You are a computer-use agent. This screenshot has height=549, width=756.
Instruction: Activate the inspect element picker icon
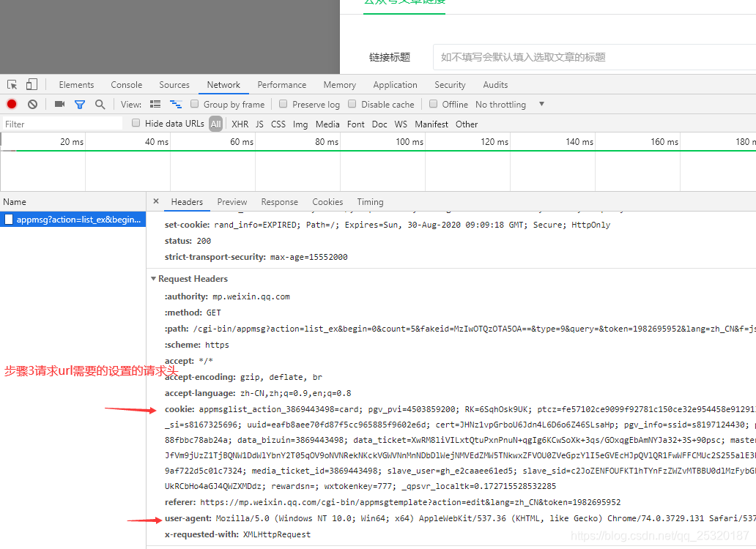[12, 85]
